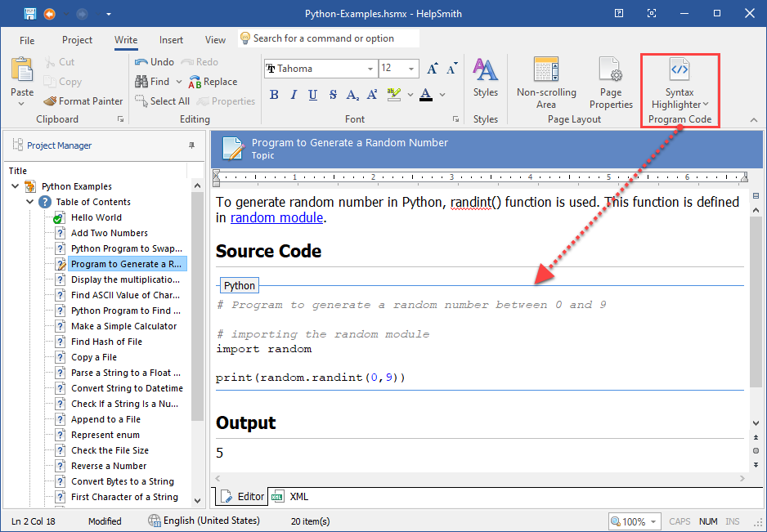This screenshot has height=532, width=767.
Task: Toggle Underline formatting
Action: tap(313, 94)
